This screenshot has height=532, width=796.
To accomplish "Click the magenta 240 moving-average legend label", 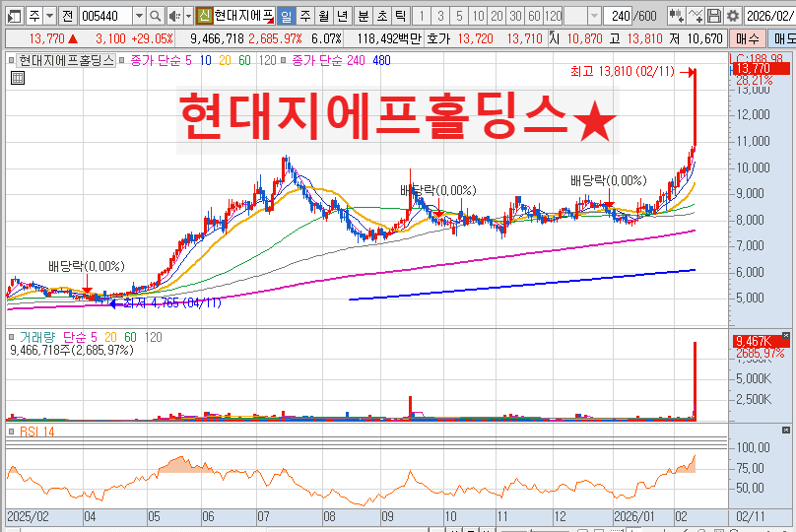I will coord(356,61).
